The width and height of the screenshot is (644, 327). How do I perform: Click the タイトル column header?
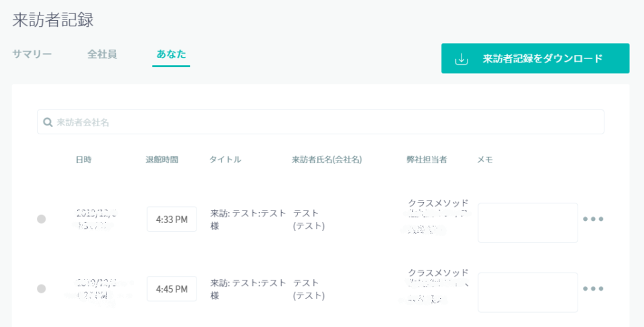point(225,160)
